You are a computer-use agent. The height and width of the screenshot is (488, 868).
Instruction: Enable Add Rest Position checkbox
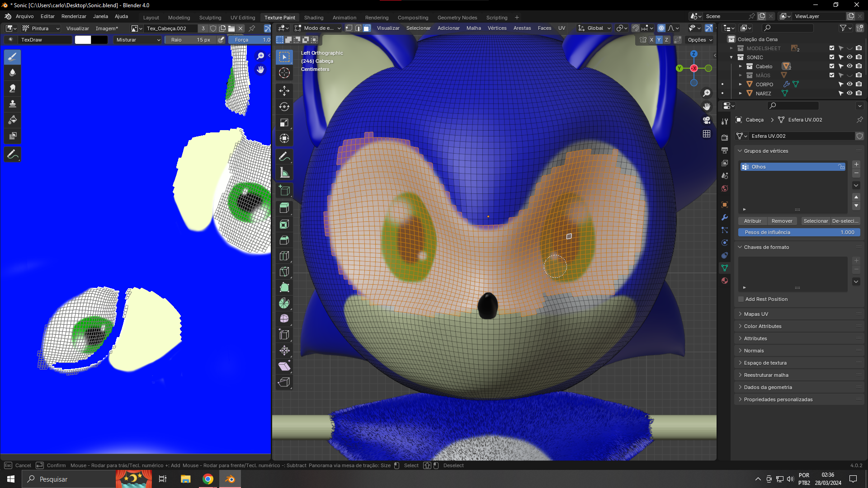[741, 299]
